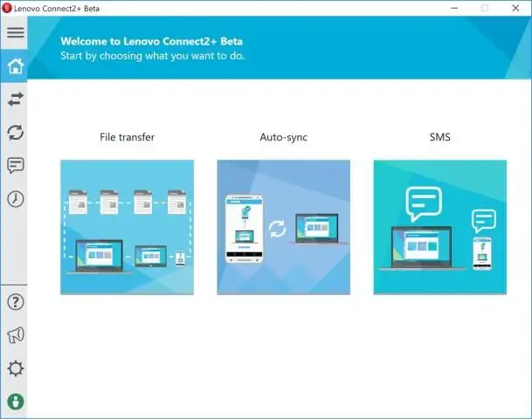The width and height of the screenshot is (532, 419).
Task: Click the green user account icon
Action: [x=15, y=402]
